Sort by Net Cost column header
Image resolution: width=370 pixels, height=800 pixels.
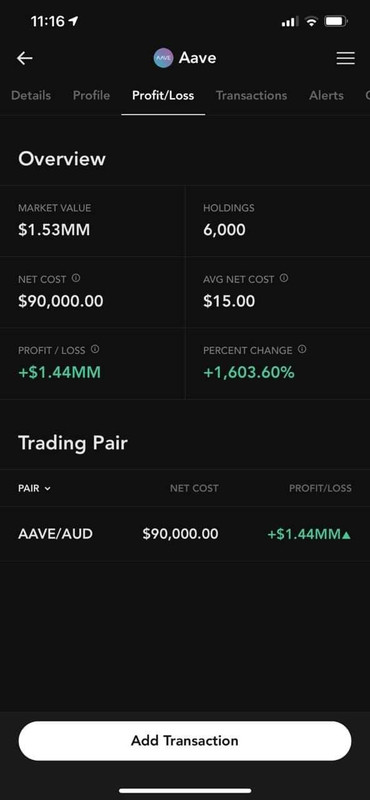(x=194, y=488)
